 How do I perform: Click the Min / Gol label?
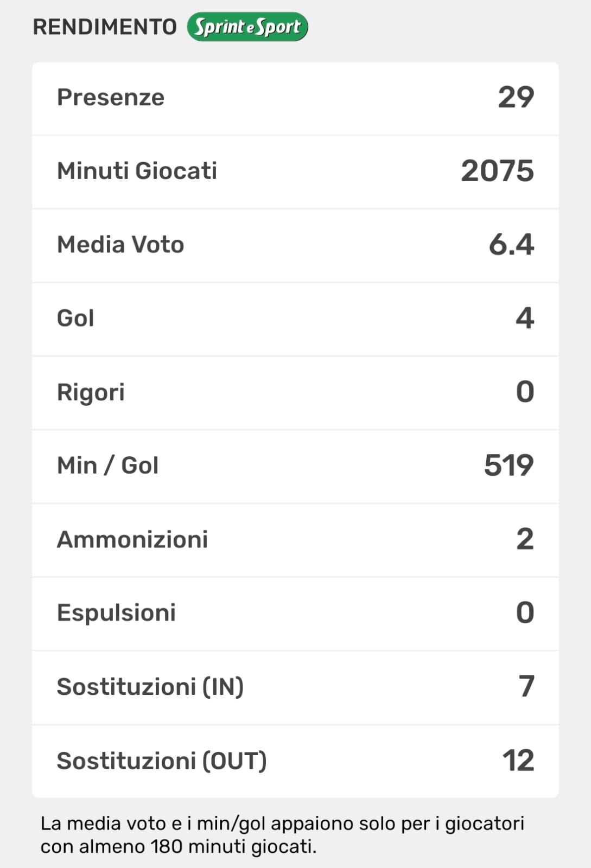point(107,465)
